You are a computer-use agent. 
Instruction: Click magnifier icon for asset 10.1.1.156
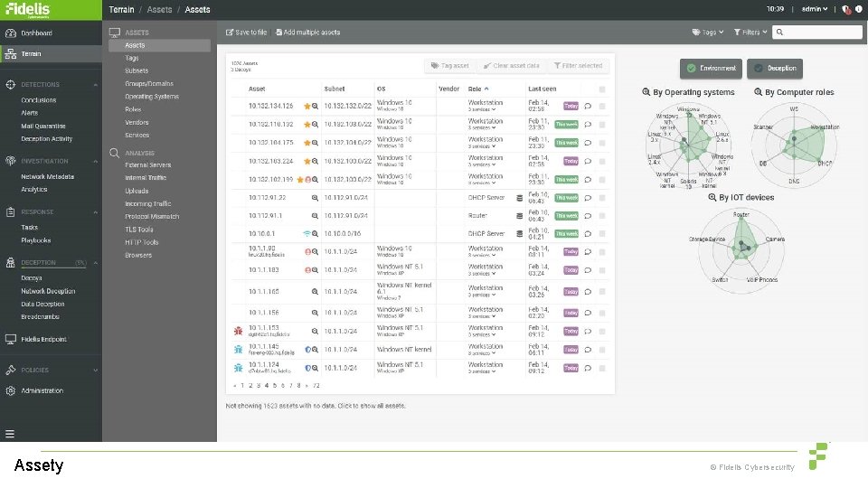[315, 314]
